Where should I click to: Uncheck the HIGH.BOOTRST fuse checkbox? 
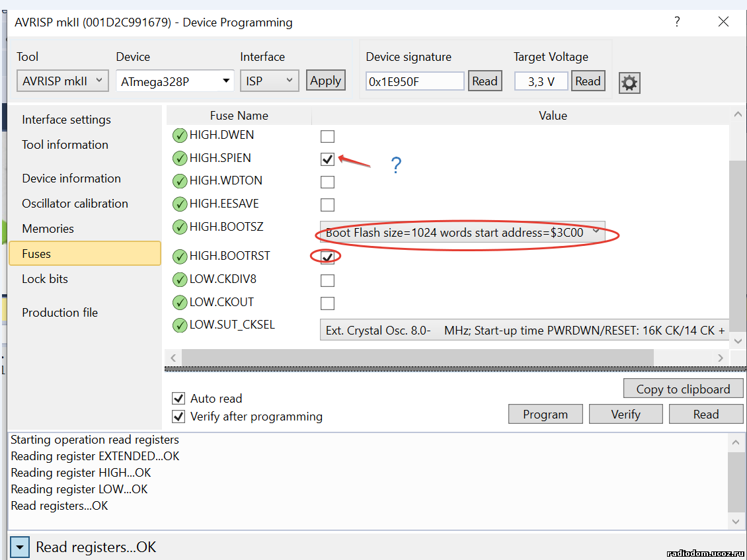[x=327, y=257]
